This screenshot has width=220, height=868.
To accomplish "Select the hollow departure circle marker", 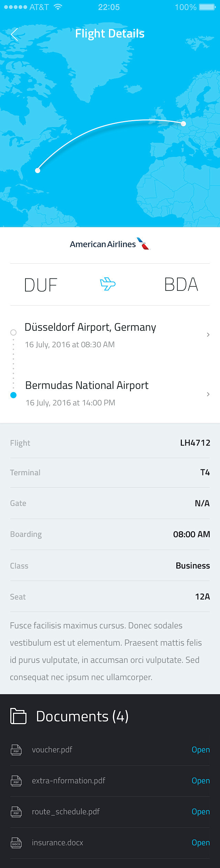I will tap(13, 332).
